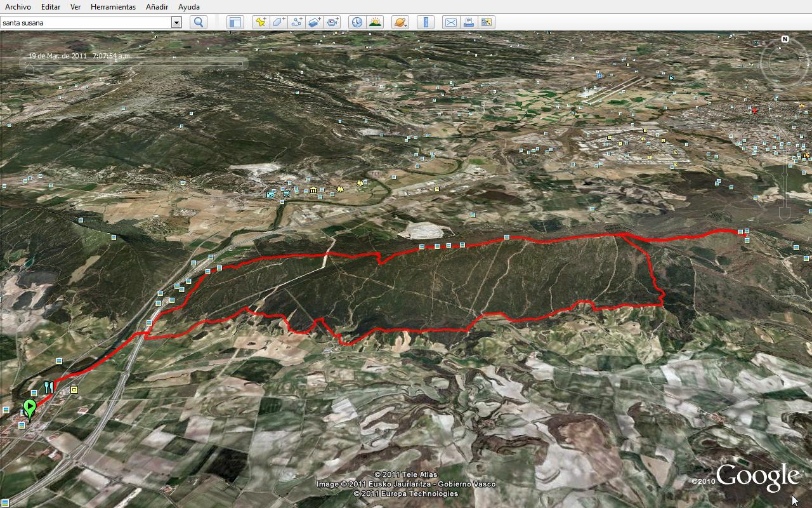
Task: Select the ruler measurement tool
Action: pos(426,22)
